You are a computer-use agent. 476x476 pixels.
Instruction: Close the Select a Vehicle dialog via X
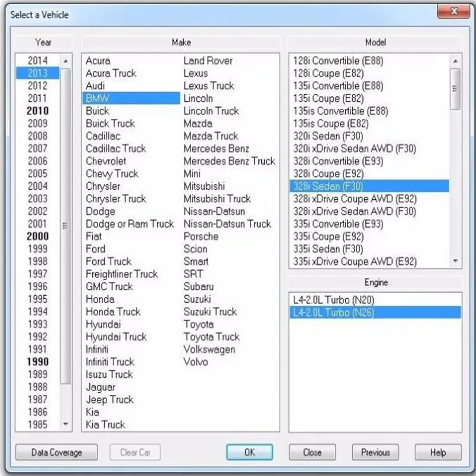pos(454,11)
